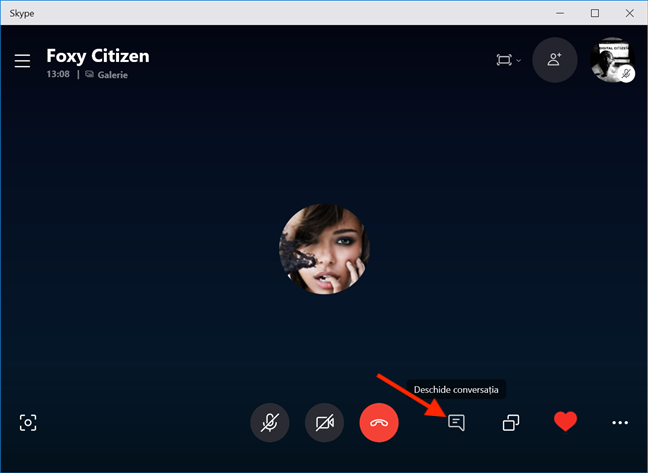Open the hamburger menu
Viewport: 648px width, 473px height.
pyautogui.click(x=22, y=60)
